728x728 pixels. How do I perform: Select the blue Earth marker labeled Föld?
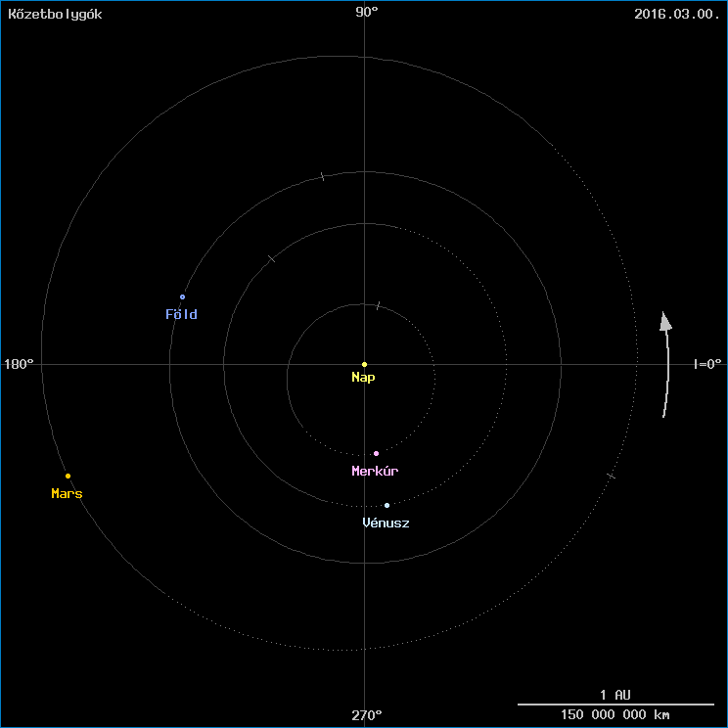coord(182,297)
